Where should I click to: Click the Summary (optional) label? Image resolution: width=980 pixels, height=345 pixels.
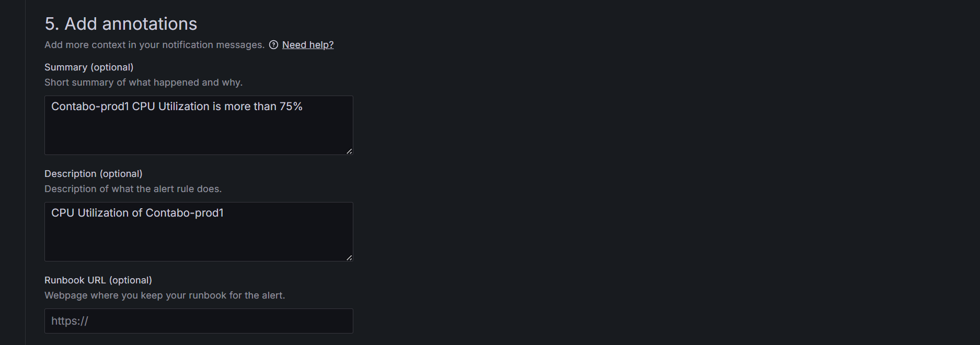pos(89,67)
